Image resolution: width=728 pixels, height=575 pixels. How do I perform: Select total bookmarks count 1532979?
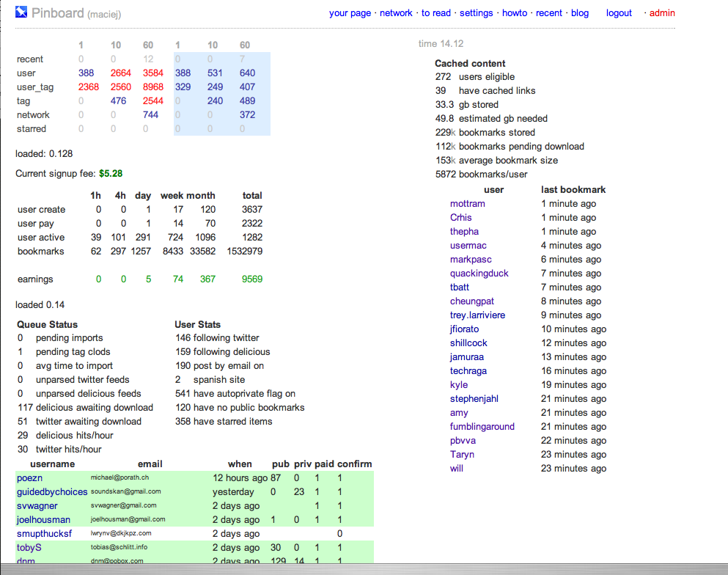coord(245,252)
